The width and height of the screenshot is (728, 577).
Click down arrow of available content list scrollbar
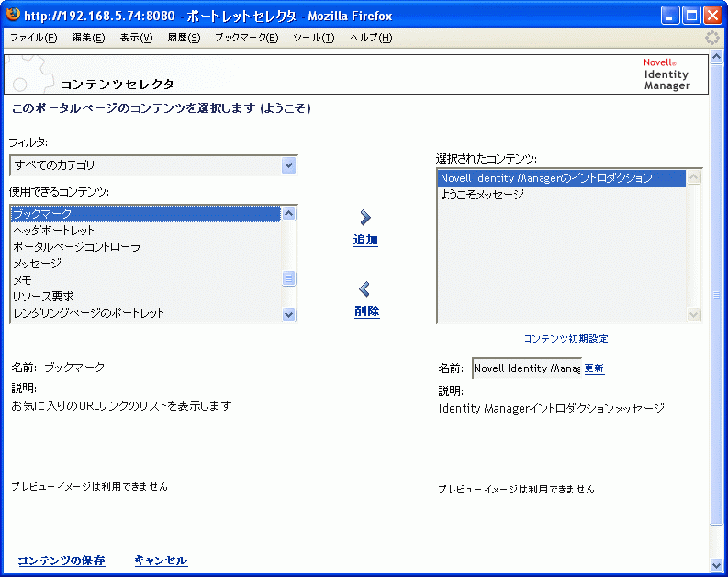pyautogui.click(x=288, y=314)
